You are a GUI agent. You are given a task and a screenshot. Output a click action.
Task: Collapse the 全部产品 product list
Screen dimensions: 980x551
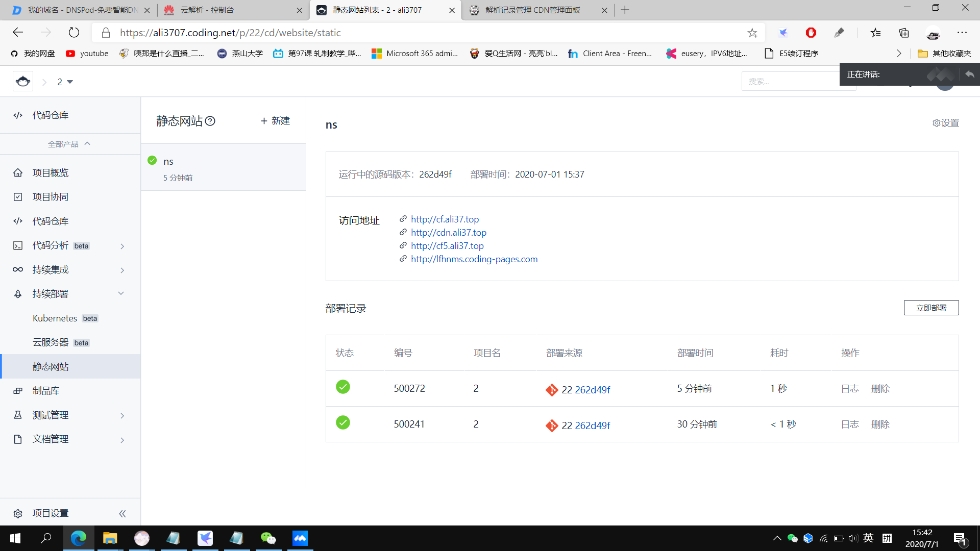[x=69, y=144]
